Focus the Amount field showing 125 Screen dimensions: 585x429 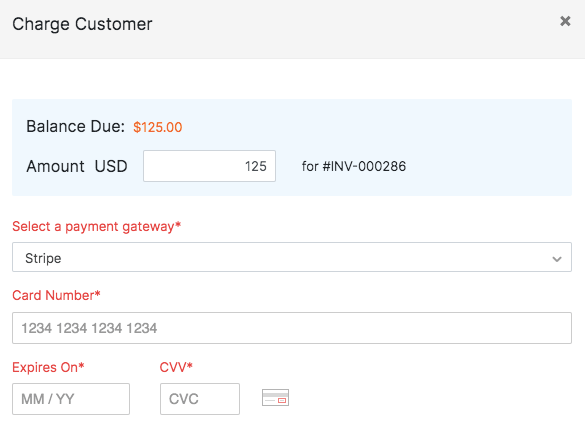(x=209, y=166)
